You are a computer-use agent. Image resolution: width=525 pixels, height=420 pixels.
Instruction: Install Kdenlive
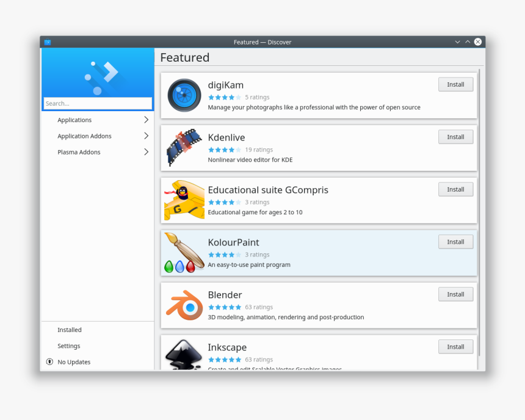click(455, 137)
